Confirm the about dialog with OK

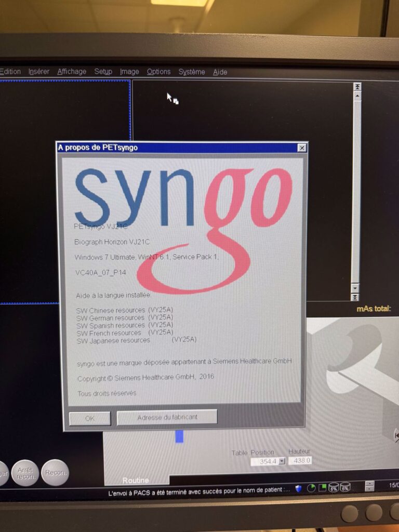click(x=90, y=418)
